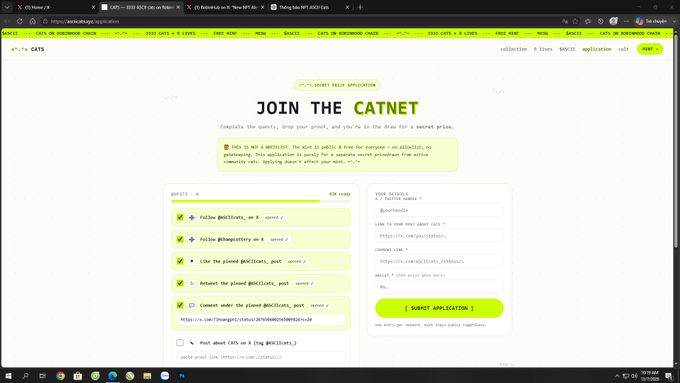
Task: Open Photoshop from the taskbar
Action: click(182, 376)
